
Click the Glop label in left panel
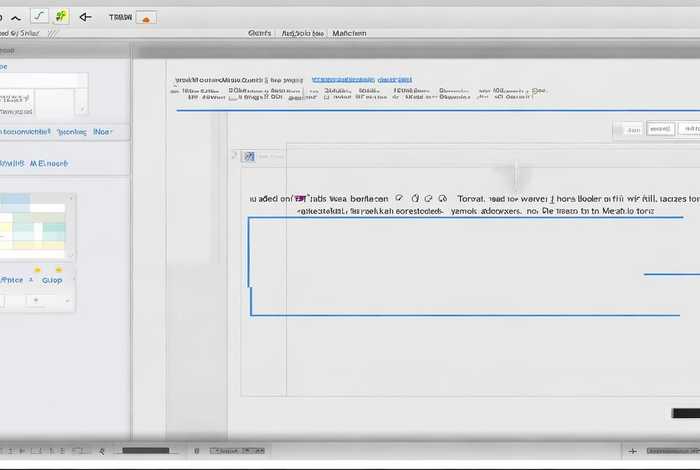coord(52,280)
